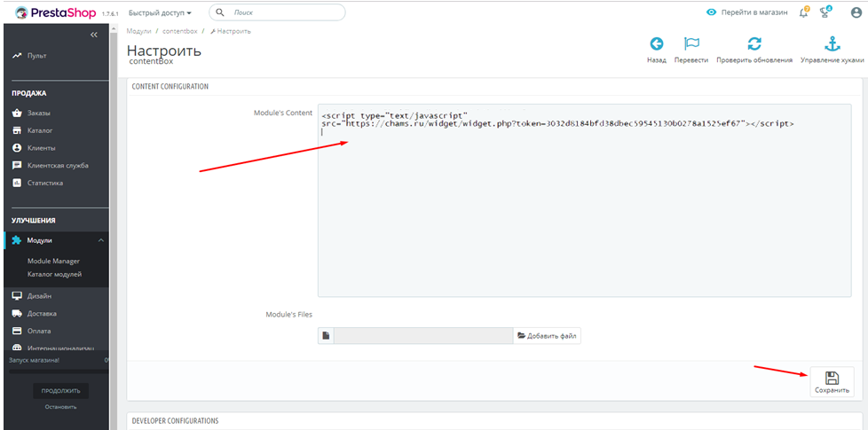Open the notifications bell icon
Screen dimensions: 868x430
[803, 12]
